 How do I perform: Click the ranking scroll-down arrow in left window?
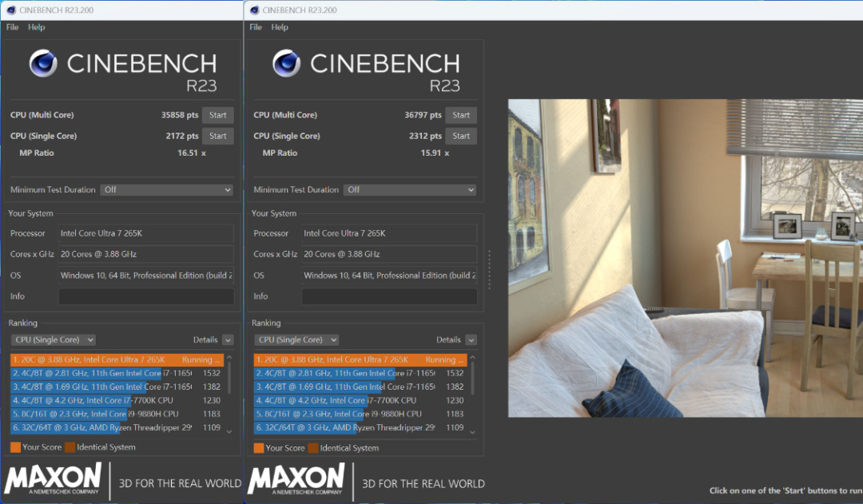point(229,432)
